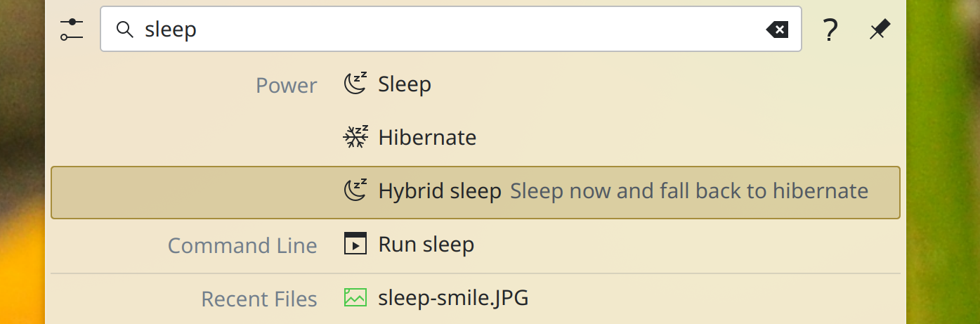Click the snowflake Hibernate icon
Image resolution: width=980 pixels, height=324 pixels.
click(355, 137)
